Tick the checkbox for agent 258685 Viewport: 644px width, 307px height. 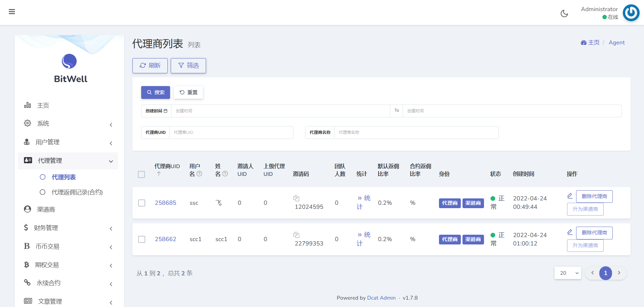click(x=142, y=203)
